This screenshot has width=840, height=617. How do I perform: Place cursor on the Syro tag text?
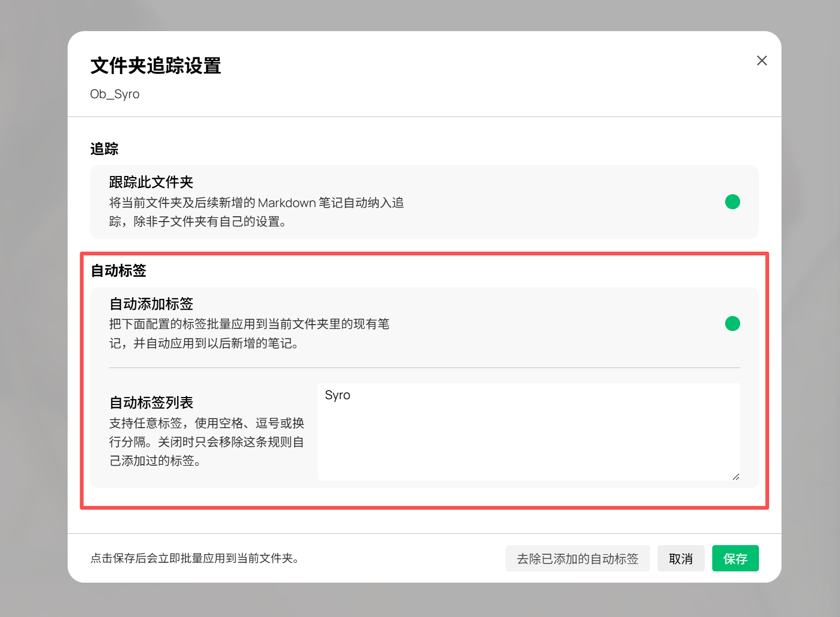[x=338, y=395]
